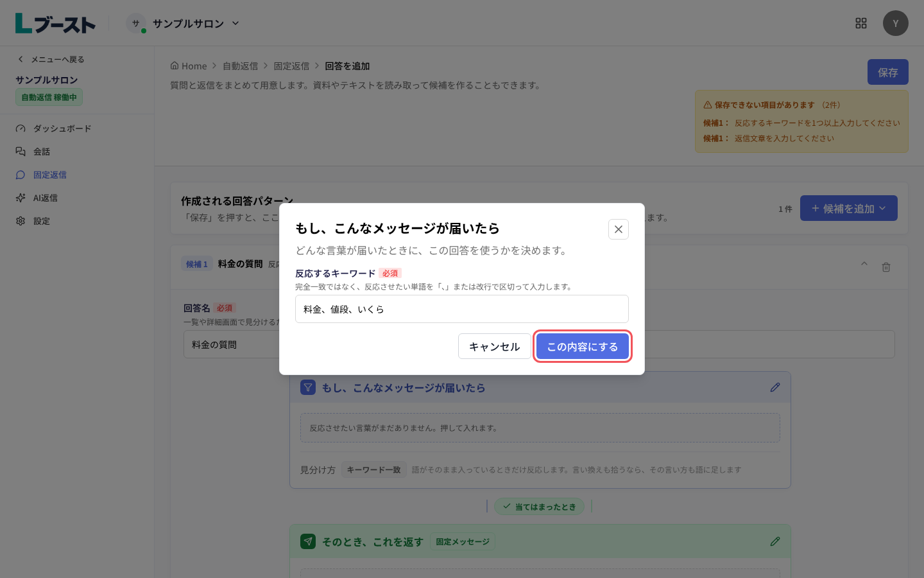Open the user avatar Y menu

tap(896, 23)
